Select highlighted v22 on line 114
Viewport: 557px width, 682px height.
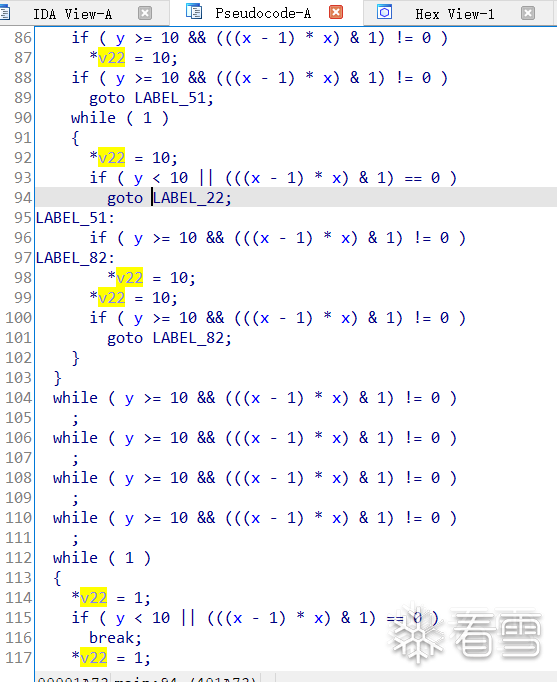[x=93, y=598]
